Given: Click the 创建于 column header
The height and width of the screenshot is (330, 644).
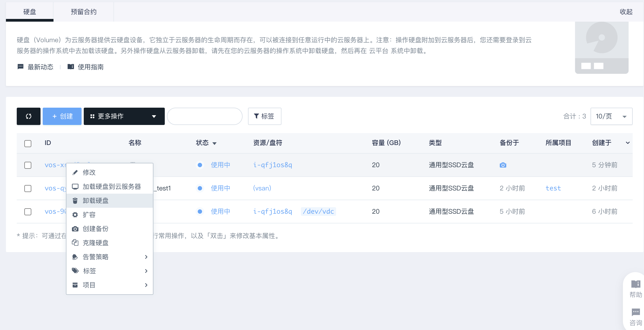Looking at the screenshot, I should click(602, 143).
